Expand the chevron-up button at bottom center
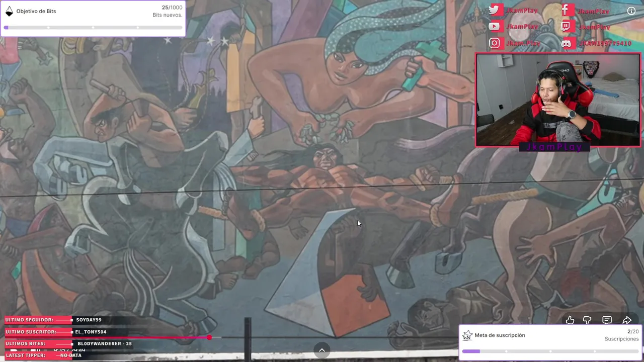Image resolution: width=644 pixels, height=362 pixels. click(321, 350)
